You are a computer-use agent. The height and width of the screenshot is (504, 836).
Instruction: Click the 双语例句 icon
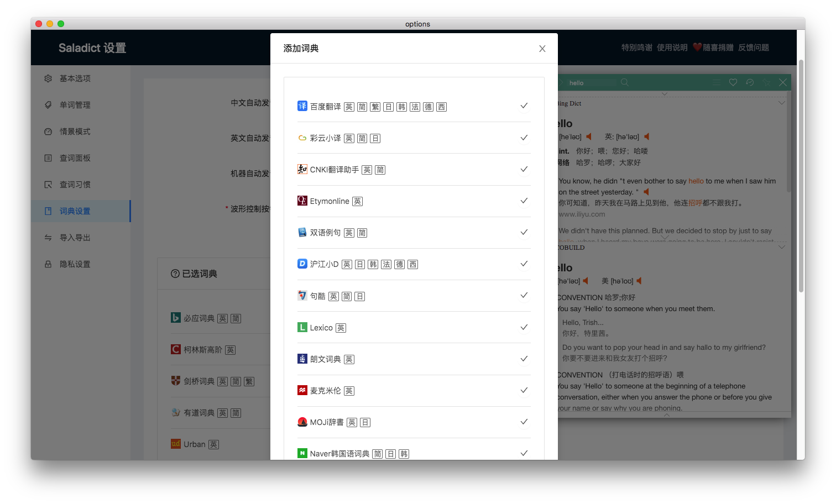(x=302, y=232)
